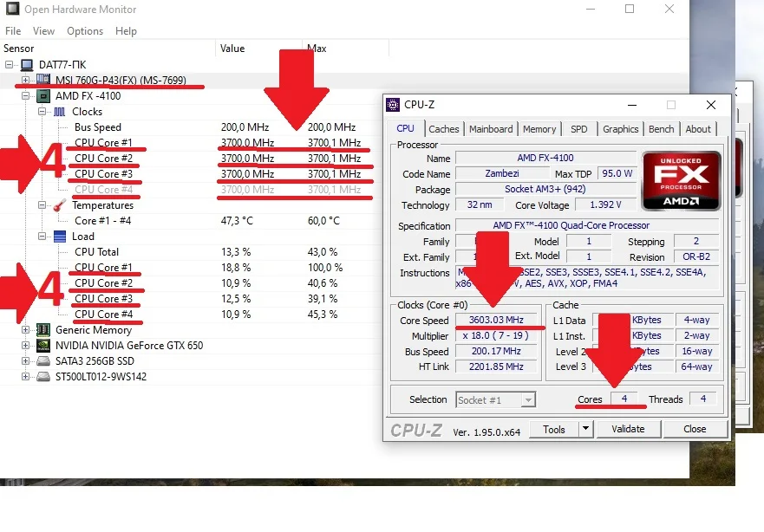Click the Tools button in CPU-Z
This screenshot has height=532, width=764.
click(x=554, y=429)
